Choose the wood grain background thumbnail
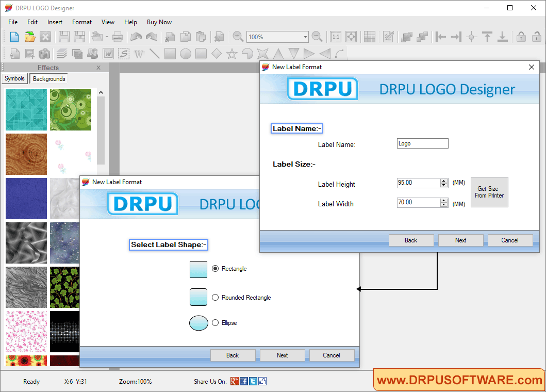Screen dimensions: 546x392 click(26, 154)
